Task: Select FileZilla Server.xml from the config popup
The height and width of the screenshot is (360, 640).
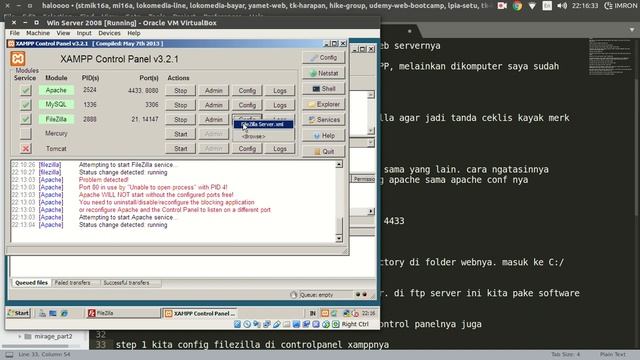Action: pyautogui.click(x=263, y=124)
